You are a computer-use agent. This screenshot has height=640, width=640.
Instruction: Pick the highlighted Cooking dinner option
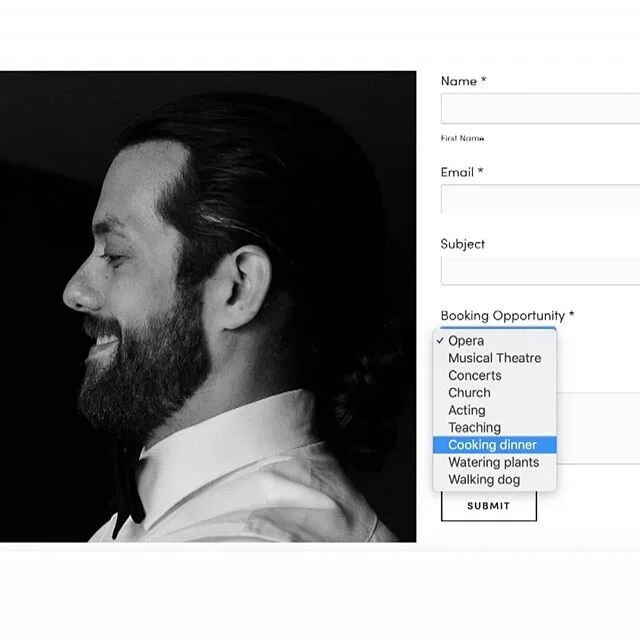tap(494, 444)
